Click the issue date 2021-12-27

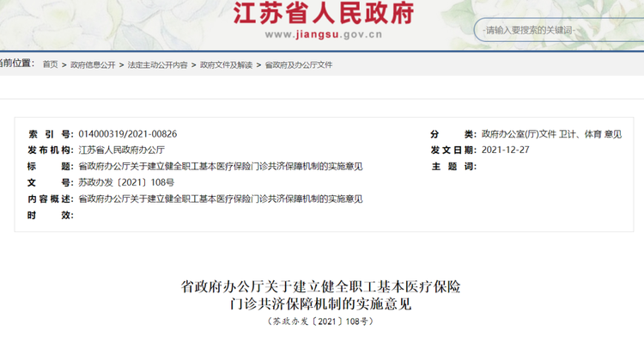click(x=505, y=150)
